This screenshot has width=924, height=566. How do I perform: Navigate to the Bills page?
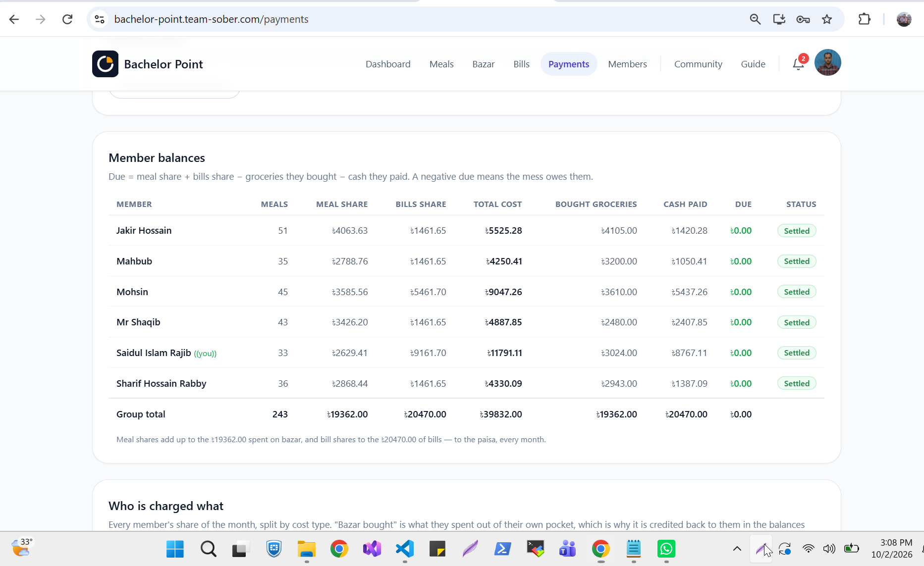[521, 64]
